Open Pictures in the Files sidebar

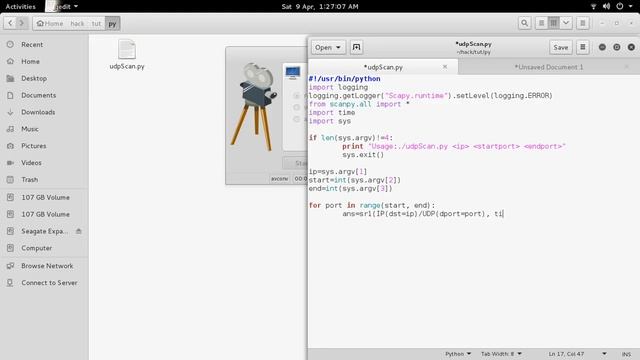tap(33, 146)
